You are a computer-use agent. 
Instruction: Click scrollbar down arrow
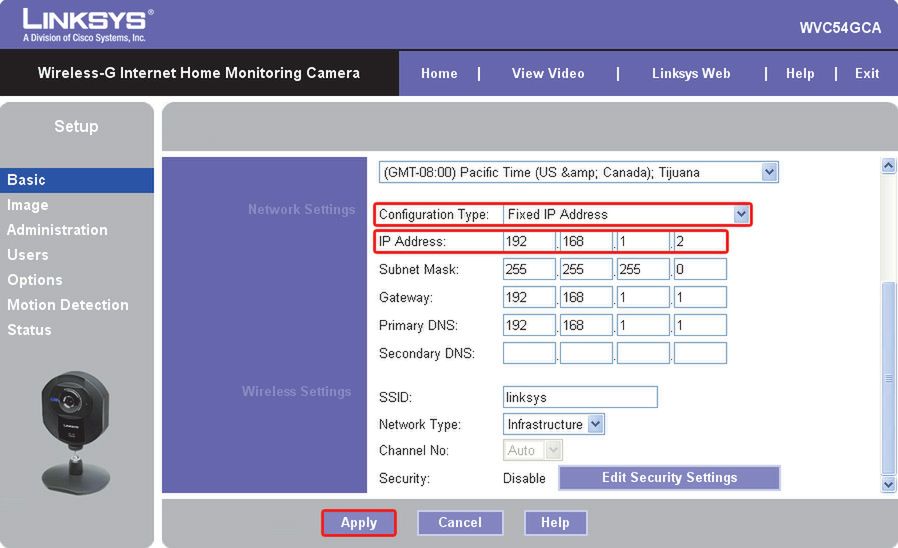[x=888, y=484]
